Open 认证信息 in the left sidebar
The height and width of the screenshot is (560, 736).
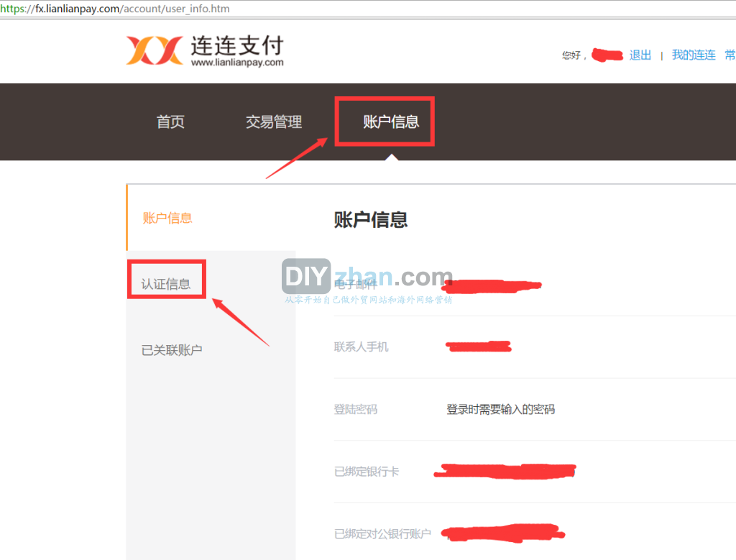tap(166, 284)
